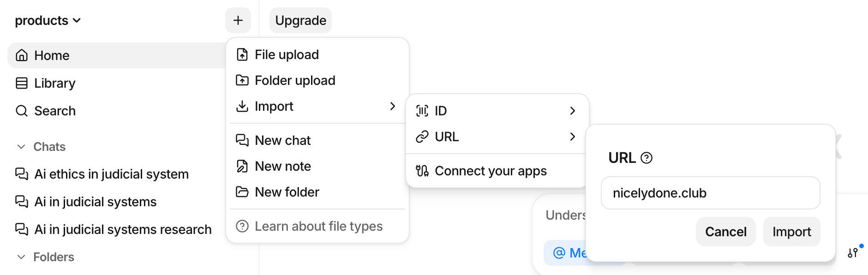Open the products workspace dropdown
Viewport: 868px width, 275px height.
tap(48, 20)
